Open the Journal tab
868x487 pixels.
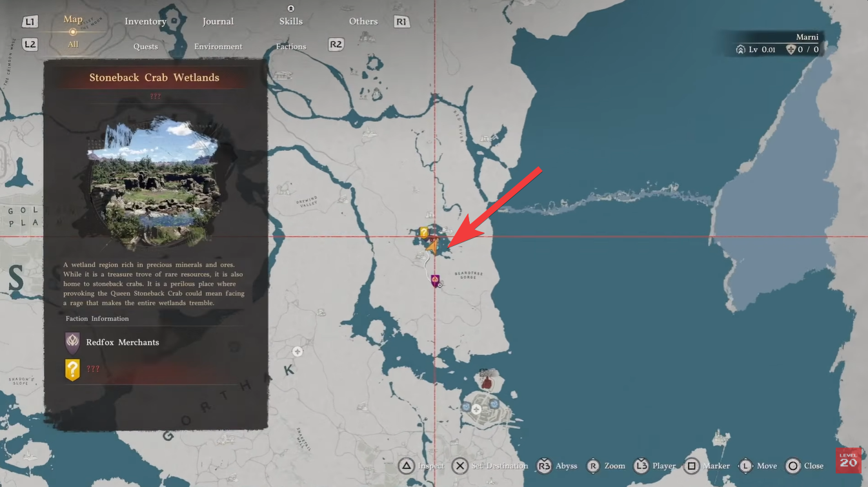218,21
